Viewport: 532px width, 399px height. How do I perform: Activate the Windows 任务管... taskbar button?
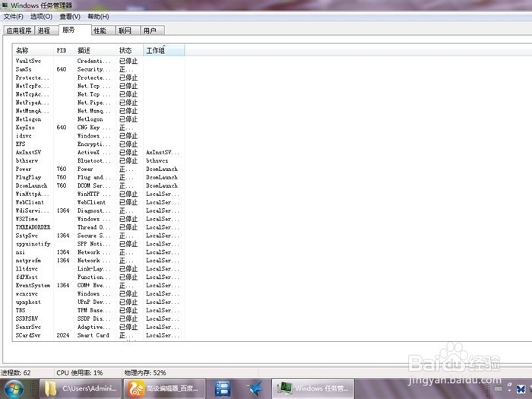313,388
